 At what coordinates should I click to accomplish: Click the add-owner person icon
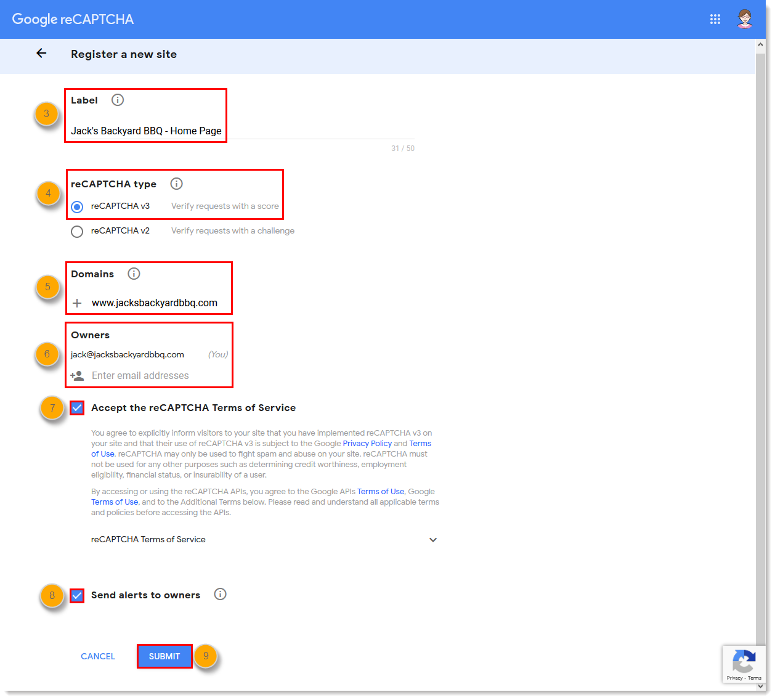click(x=77, y=375)
